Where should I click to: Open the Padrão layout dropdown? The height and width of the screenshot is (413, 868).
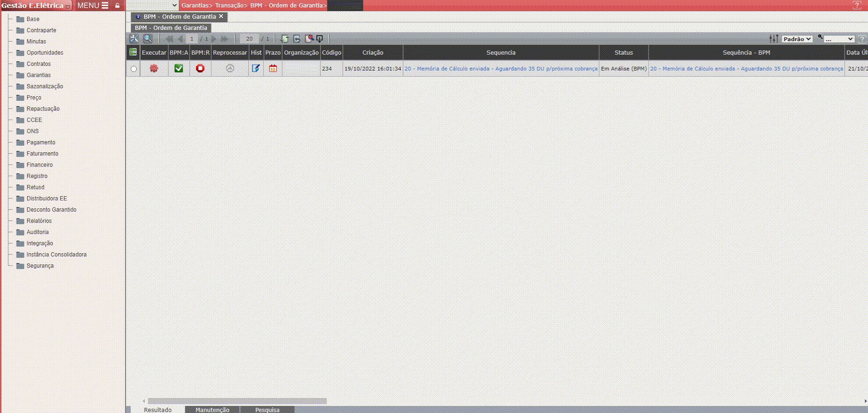(797, 39)
